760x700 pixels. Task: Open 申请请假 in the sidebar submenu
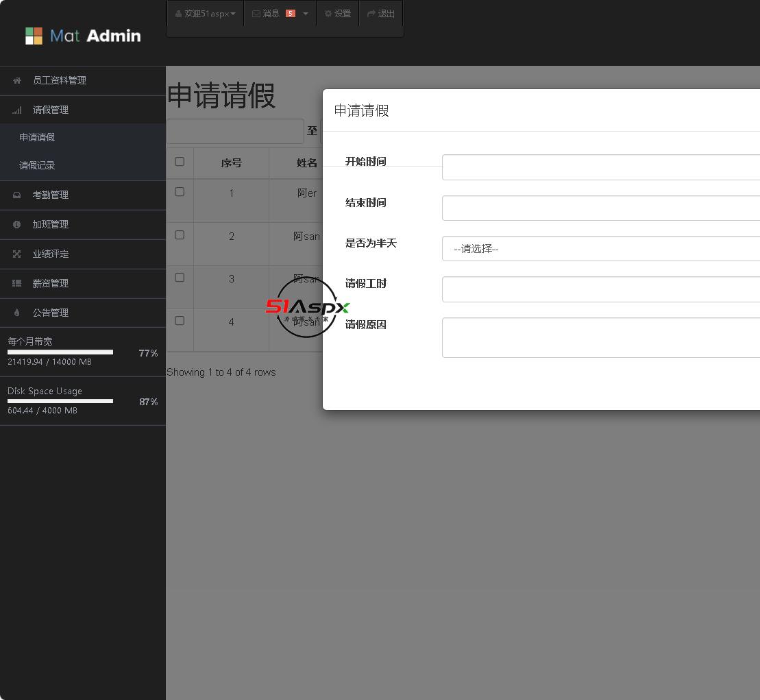point(37,138)
